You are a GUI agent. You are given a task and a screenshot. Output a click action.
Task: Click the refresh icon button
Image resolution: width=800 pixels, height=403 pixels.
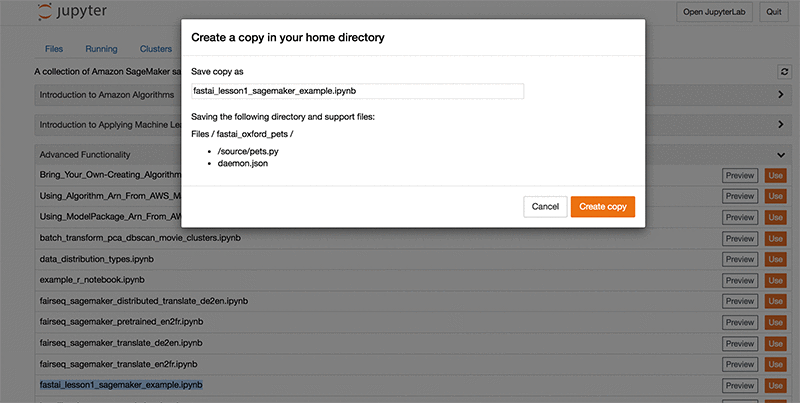[x=784, y=72]
